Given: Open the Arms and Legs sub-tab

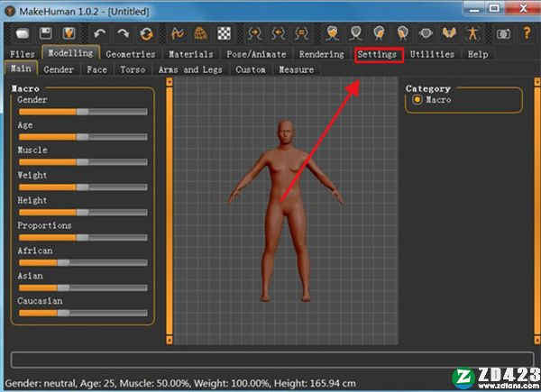Looking at the screenshot, I should point(190,69).
